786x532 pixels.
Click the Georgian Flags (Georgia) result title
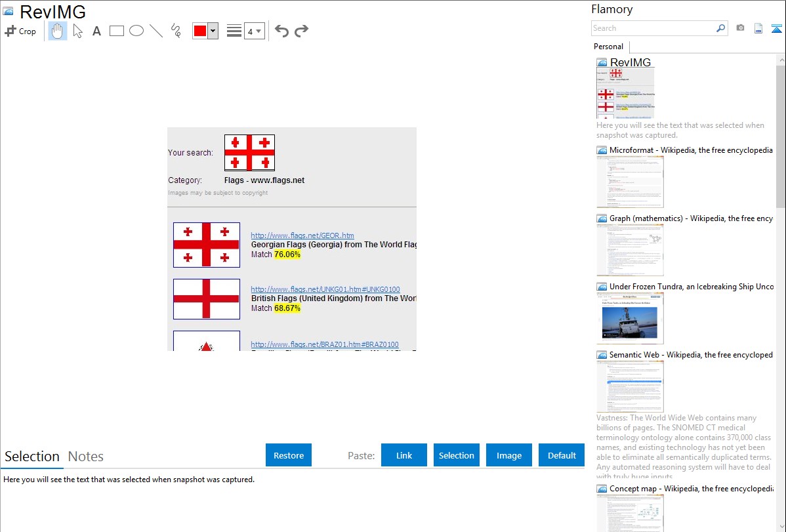coord(334,244)
